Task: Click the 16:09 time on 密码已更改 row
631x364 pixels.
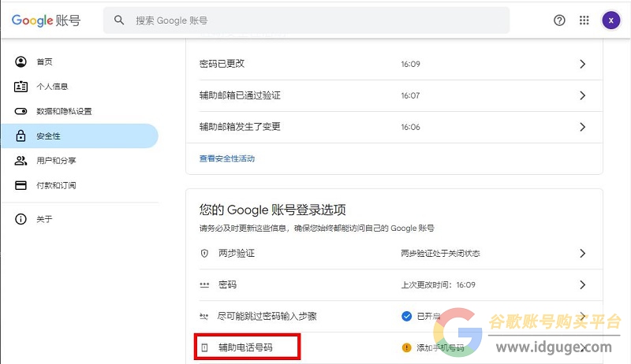Action: click(x=410, y=64)
